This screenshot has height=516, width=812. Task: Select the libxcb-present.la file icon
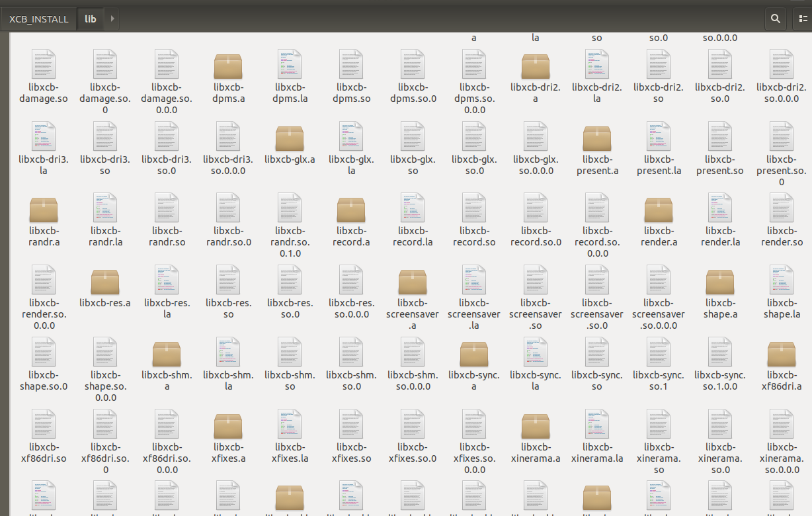(x=659, y=137)
